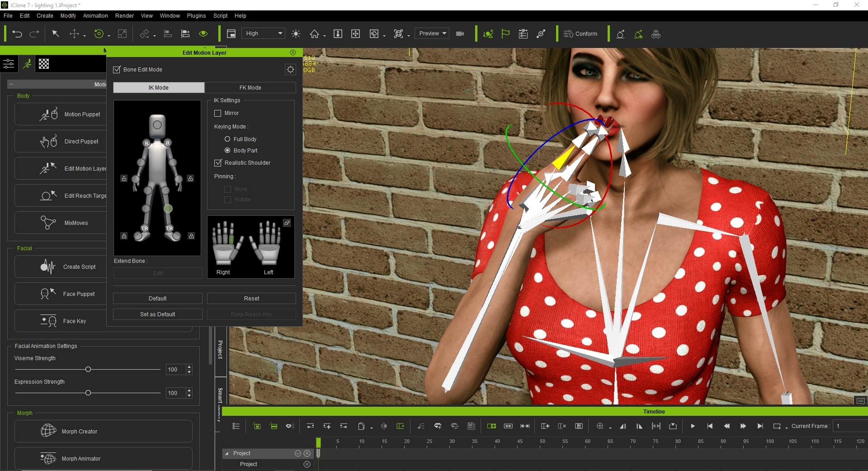
Task: Jump to the timeline end frame
Action: [x=760, y=426]
